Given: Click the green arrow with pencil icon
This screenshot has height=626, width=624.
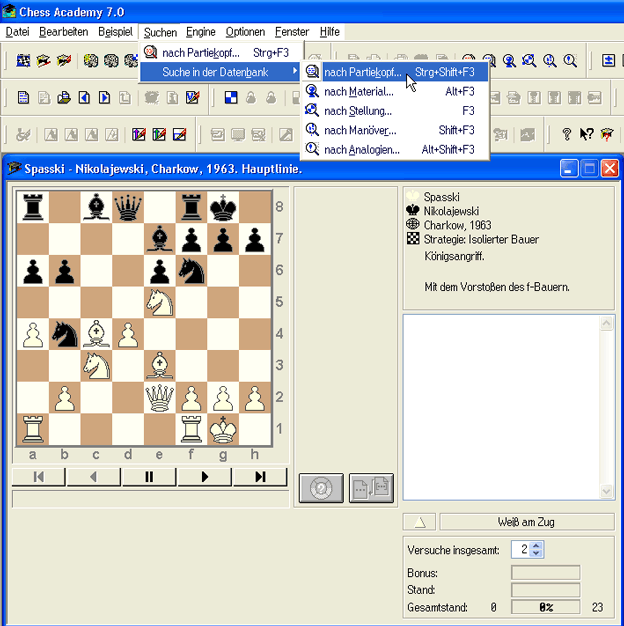Looking at the screenshot, I should pos(159,135).
